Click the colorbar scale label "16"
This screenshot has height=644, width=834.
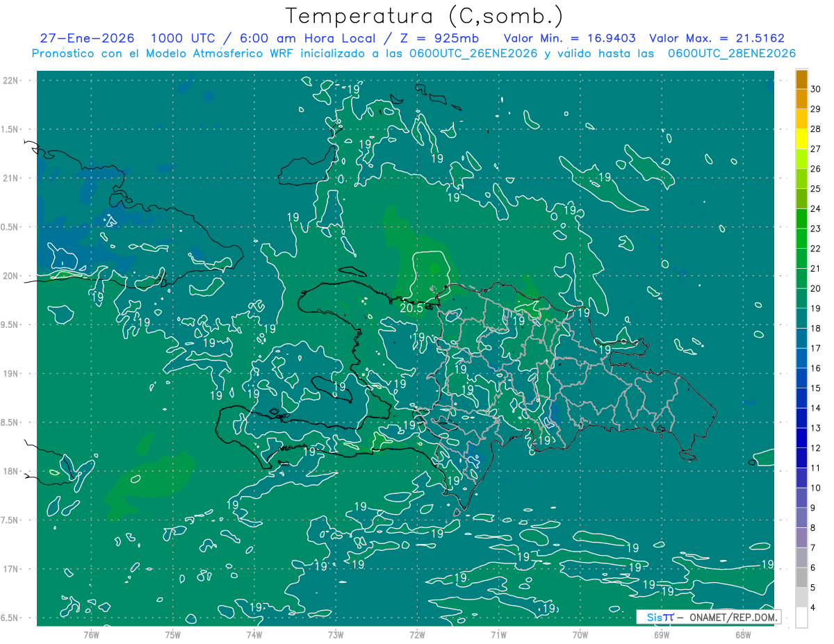tap(816, 368)
